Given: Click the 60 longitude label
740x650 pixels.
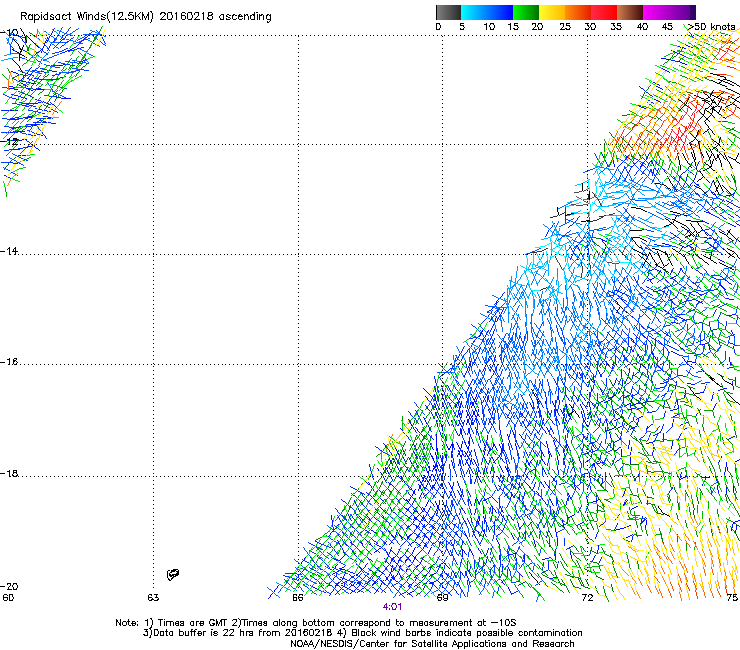Looking at the screenshot, I should [8, 598].
